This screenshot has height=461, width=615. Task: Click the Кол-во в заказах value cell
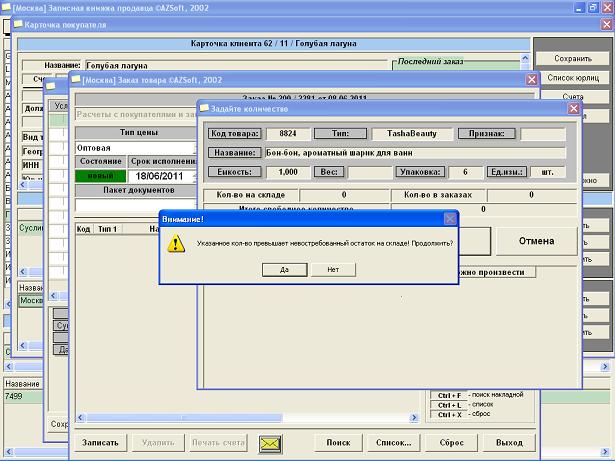[531, 195]
